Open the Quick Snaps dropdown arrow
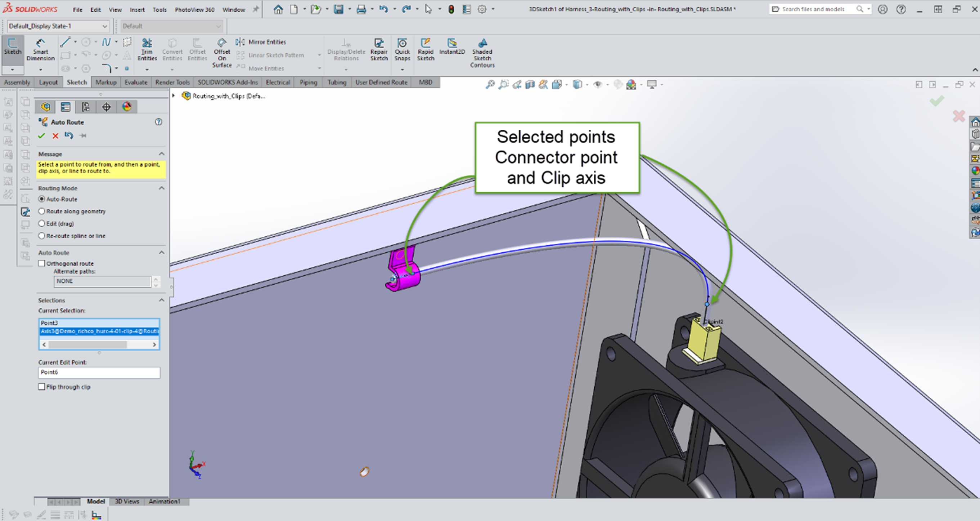This screenshot has height=521, width=980. tap(402, 70)
